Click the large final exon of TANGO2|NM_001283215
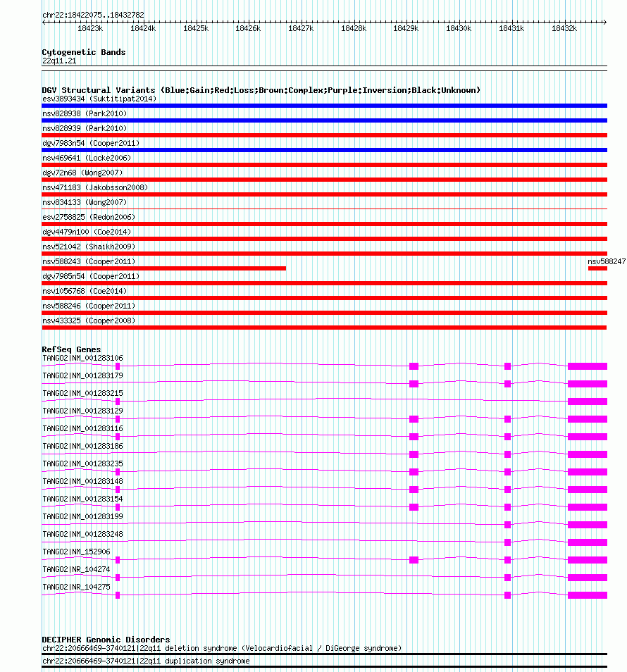 [x=588, y=402]
